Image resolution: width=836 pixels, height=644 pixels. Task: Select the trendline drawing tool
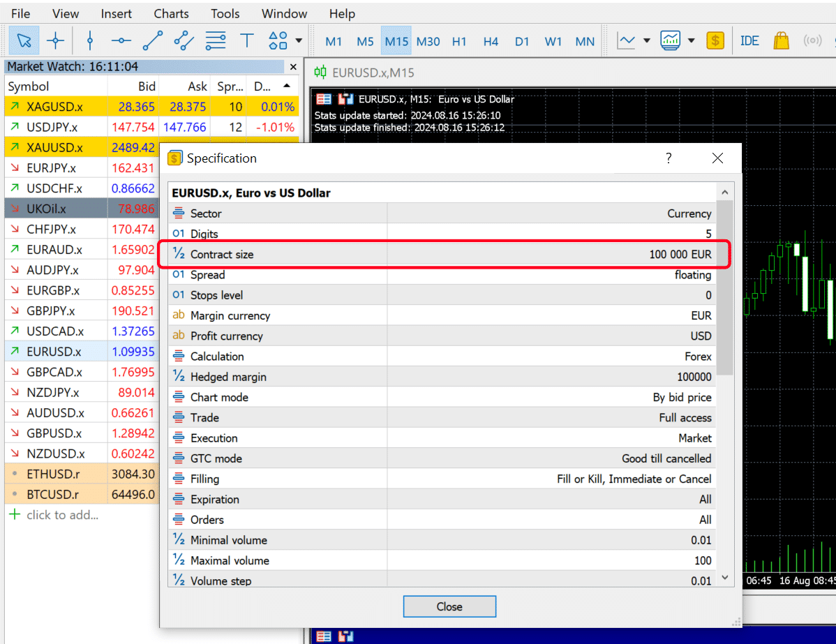point(152,40)
